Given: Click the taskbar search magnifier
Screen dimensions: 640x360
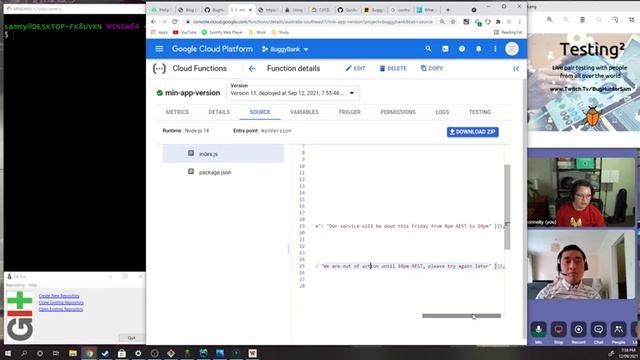Looking at the screenshot, I should pos(24,353).
